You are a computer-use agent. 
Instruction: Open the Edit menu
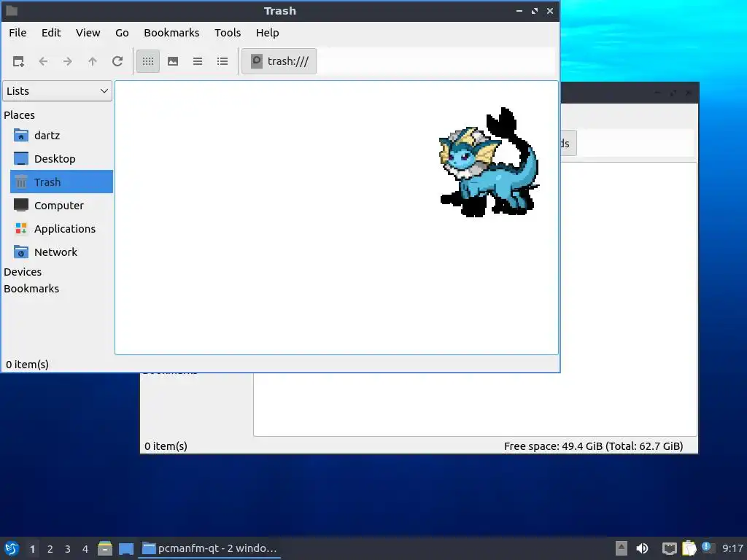(51, 33)
